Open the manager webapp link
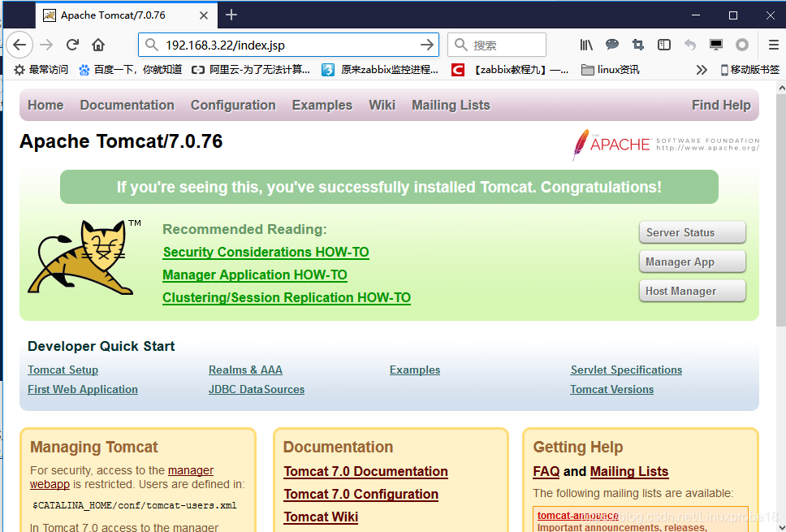 click(x=191, y=470)
